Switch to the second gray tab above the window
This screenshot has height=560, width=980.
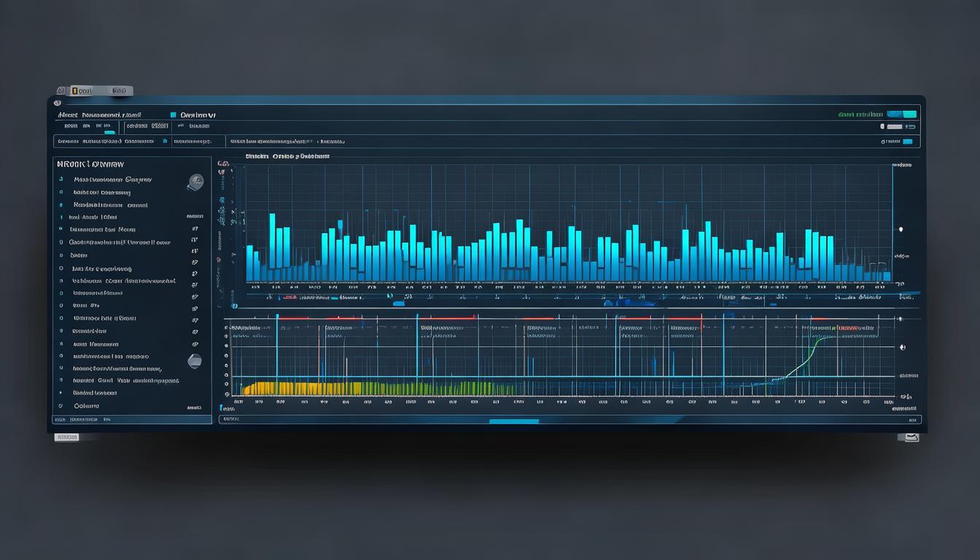click(120, 91)
